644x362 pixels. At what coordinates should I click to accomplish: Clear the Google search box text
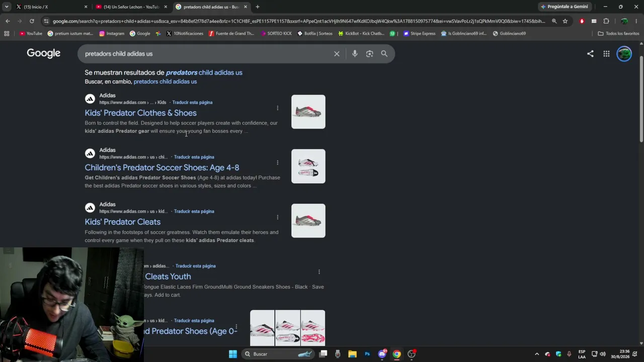pyautogui.click(x=337, y=54)
